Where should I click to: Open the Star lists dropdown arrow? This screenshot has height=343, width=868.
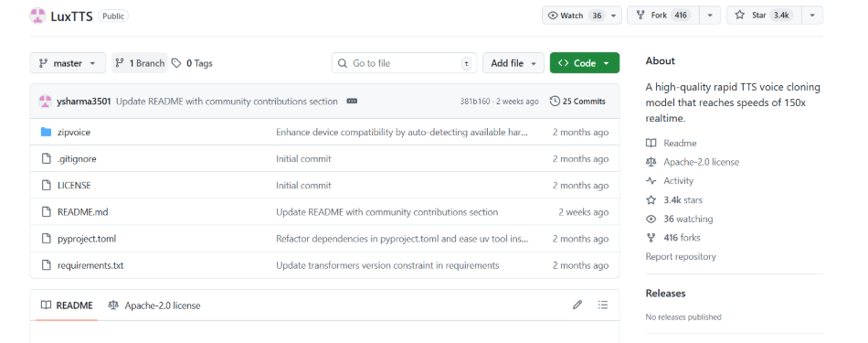812,16
